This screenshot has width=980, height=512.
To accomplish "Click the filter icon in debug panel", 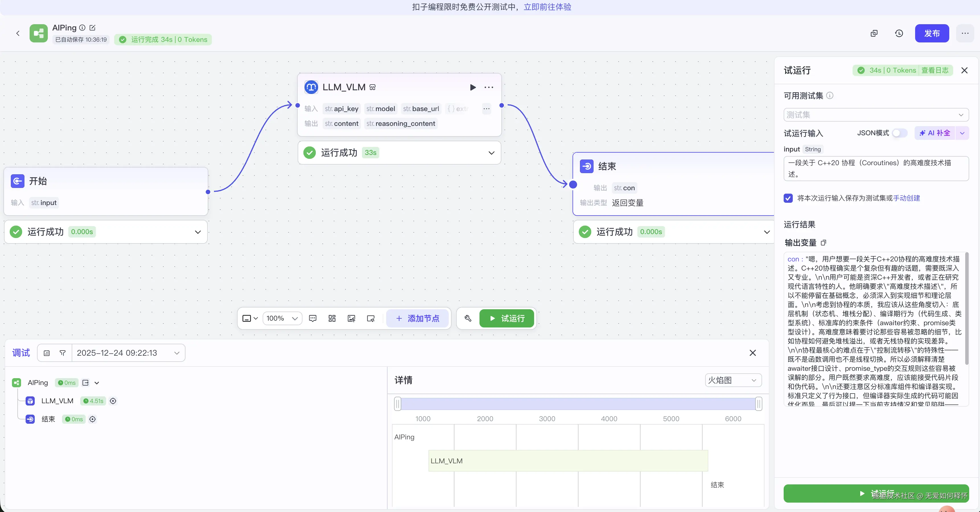I will 63,353.
